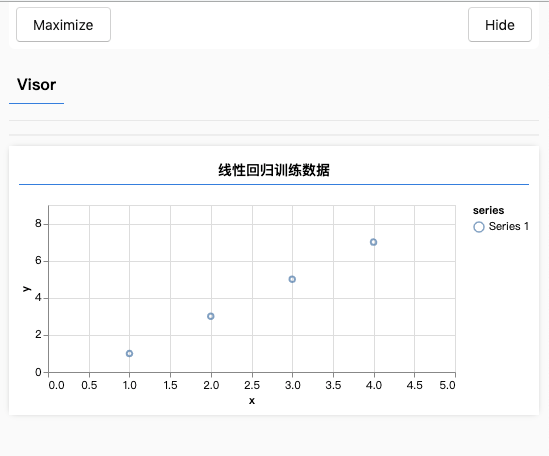Click the Maximize button

click(63, 25)
